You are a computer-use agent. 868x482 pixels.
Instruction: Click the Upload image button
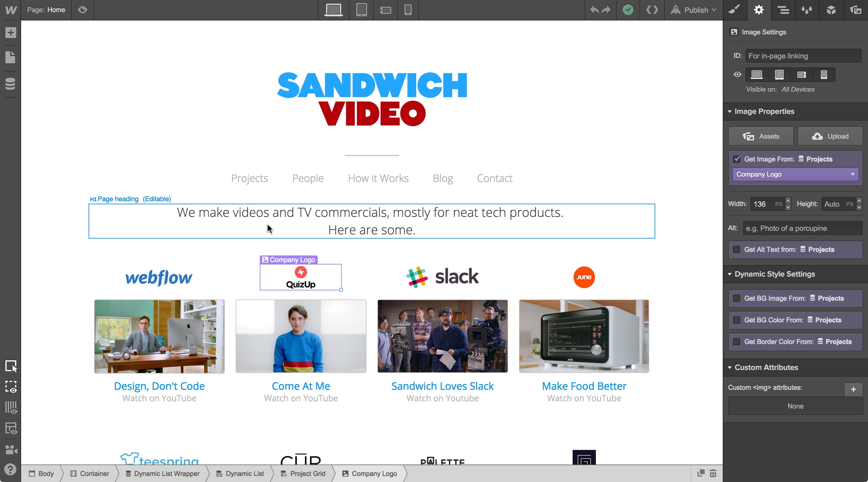click(x=830, y=136)
